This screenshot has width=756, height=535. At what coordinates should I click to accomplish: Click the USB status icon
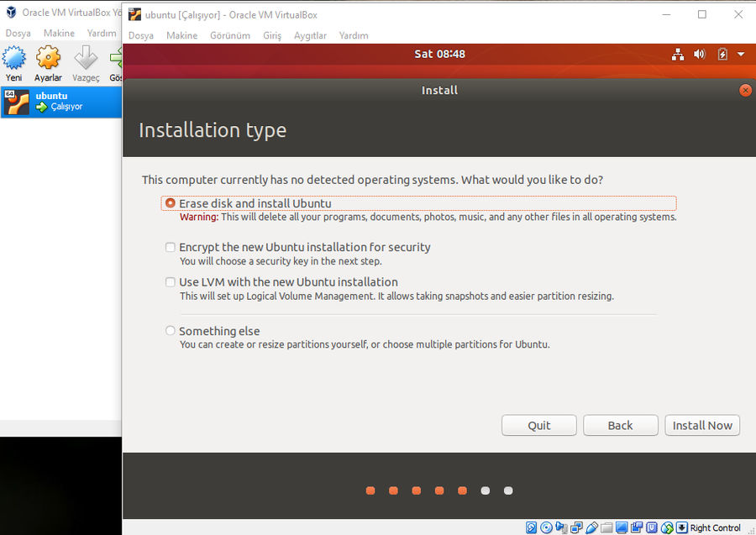click(592, 527)
